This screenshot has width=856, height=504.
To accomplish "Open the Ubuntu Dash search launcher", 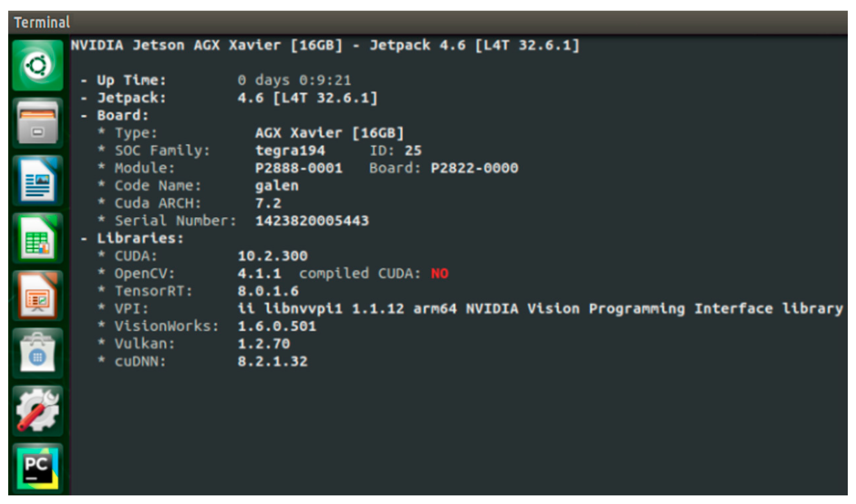I will [x=37, y=66].
